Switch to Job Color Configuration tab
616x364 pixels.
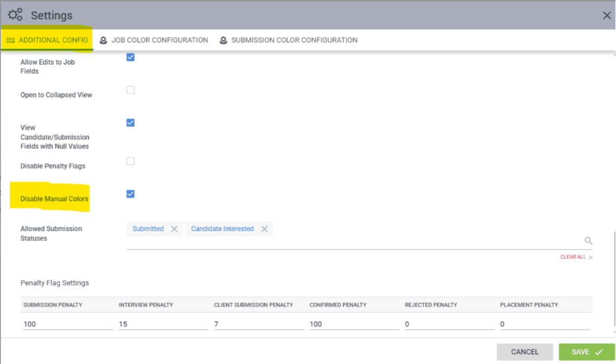point(159,40)
